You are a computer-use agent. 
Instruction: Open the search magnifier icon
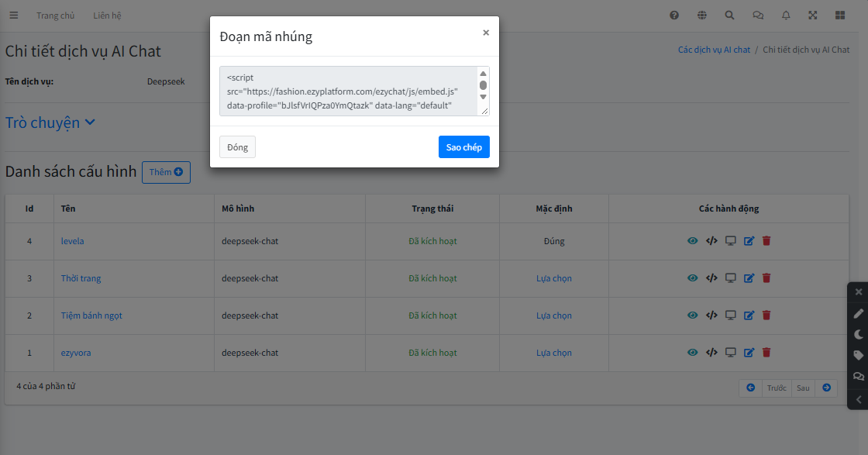pyautogui.click(x=729, y=16)
